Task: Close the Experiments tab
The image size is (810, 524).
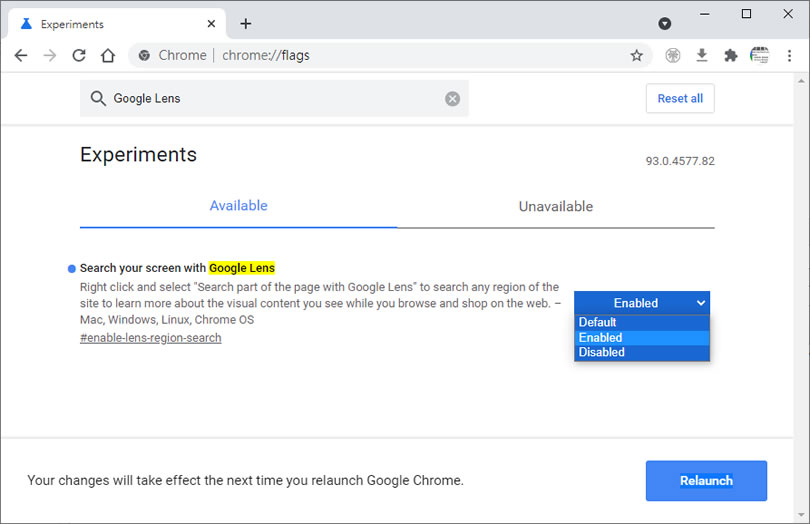Action: pyautogui.click(x=211, y=24)
